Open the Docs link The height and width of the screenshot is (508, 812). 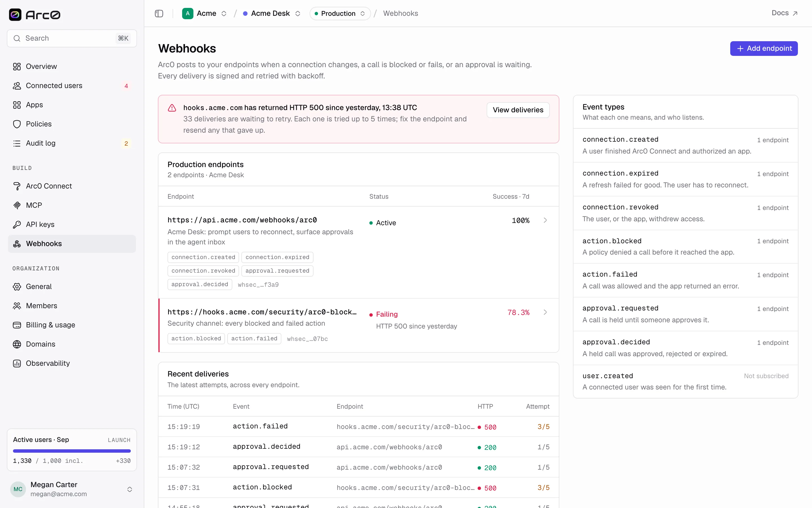[784, 13]
